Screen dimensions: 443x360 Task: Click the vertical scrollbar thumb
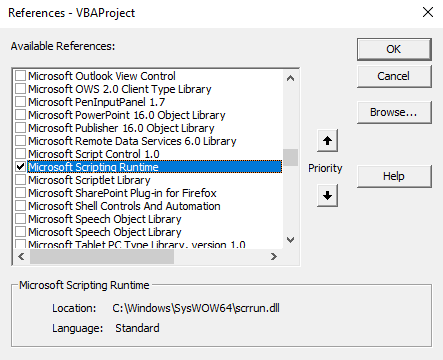pos(290,157)
